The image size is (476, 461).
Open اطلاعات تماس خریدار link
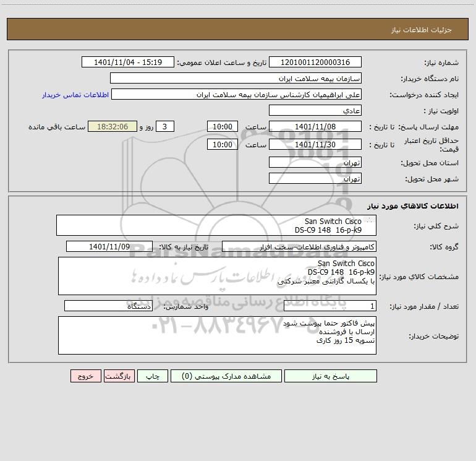[x=75, y=95]
